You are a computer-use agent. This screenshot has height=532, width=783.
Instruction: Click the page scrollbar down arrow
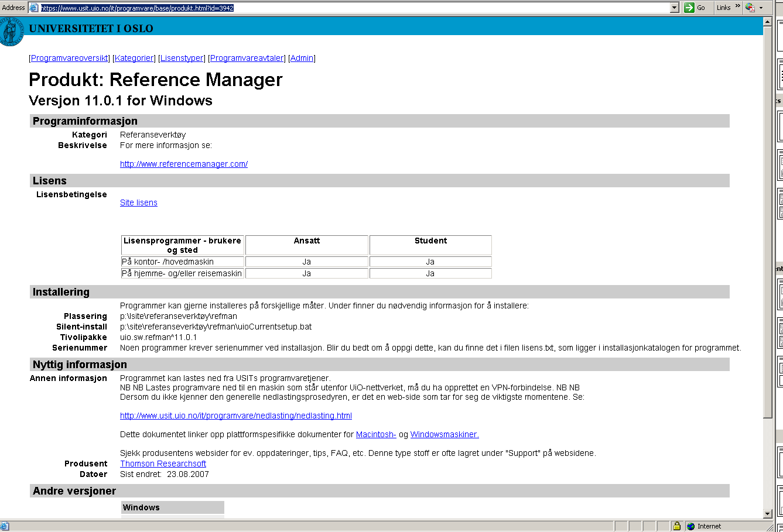tap(768, 514)
